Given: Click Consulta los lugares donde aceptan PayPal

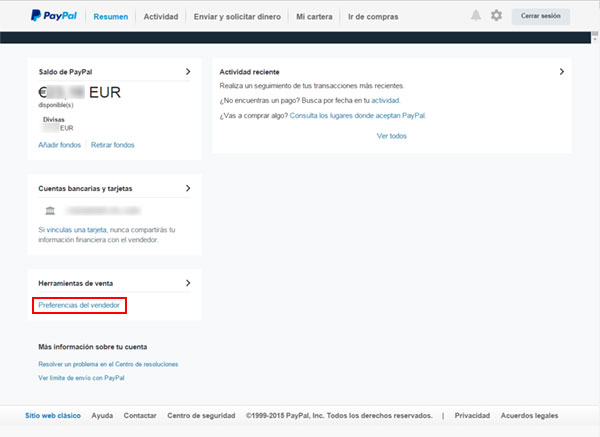Looking at the screenshot, I should coord(357,116).
